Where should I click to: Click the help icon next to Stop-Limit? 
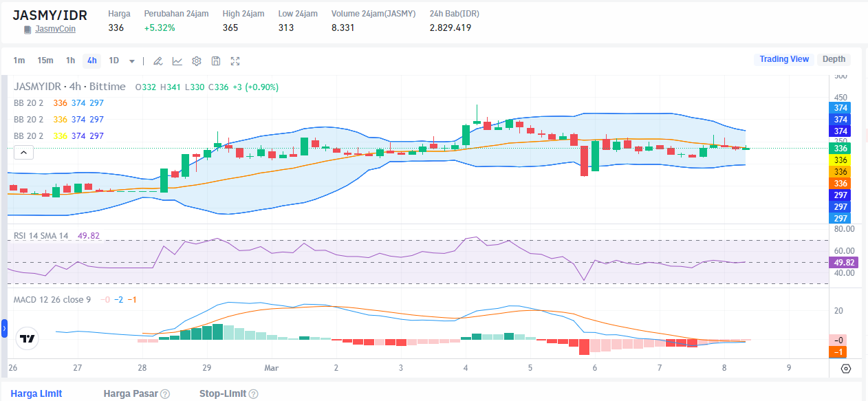click(x=253, y=394)
